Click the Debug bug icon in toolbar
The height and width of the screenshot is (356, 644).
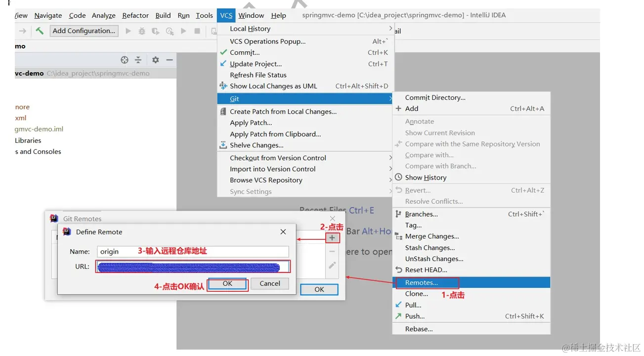coord(142,31)
